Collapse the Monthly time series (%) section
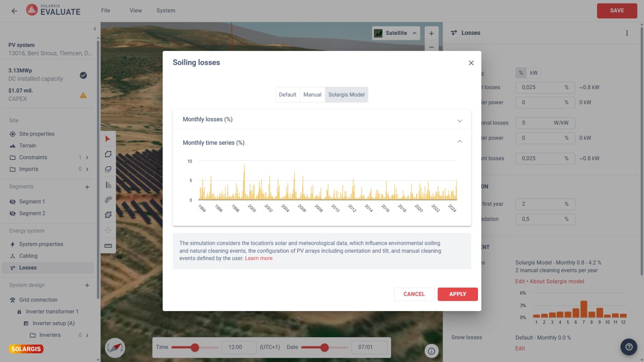644x362 pixels. click(459, 142)
